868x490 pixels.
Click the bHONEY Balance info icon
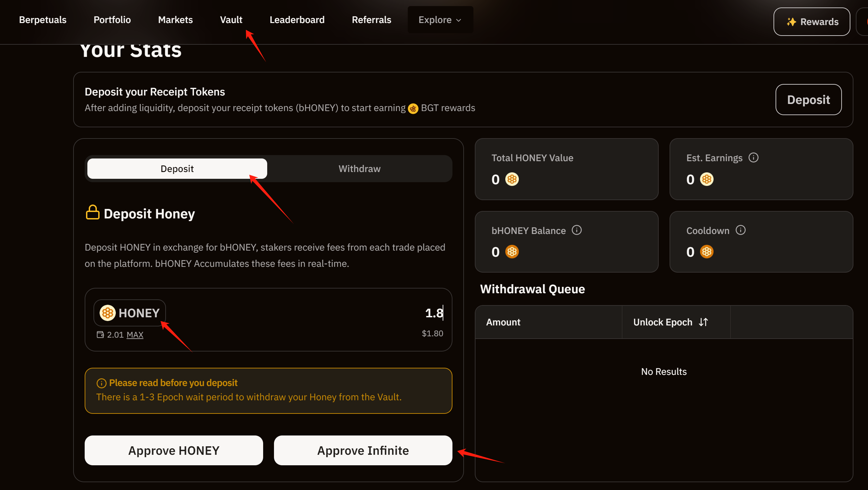point(576,230)
